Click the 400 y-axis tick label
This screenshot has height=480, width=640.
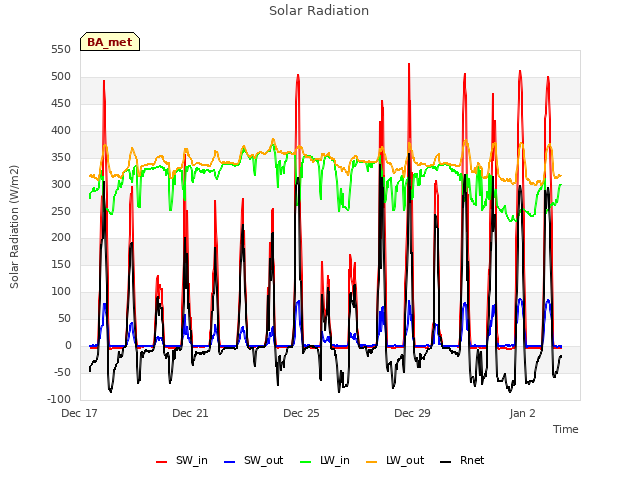click(61, 131)
